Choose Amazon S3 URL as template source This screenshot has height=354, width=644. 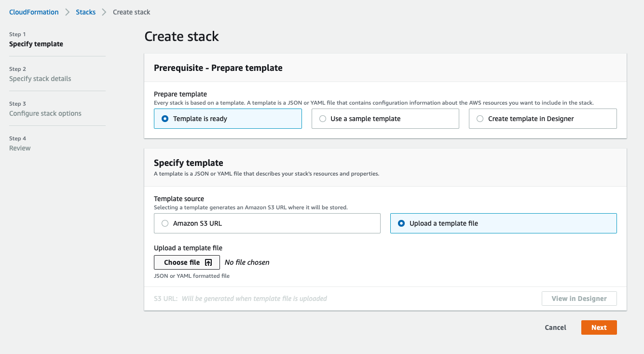click(267, 223)
